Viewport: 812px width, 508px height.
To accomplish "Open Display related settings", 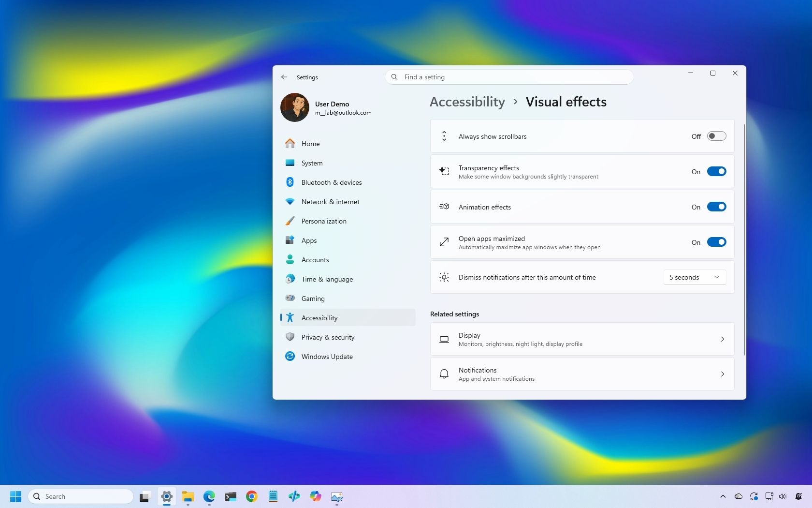I will (582, 339).
